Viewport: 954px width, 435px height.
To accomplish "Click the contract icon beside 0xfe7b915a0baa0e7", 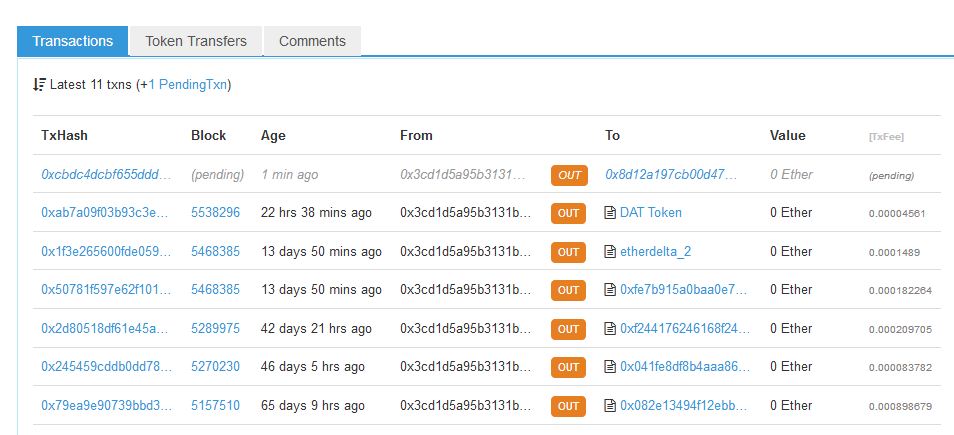I will 611,290.
